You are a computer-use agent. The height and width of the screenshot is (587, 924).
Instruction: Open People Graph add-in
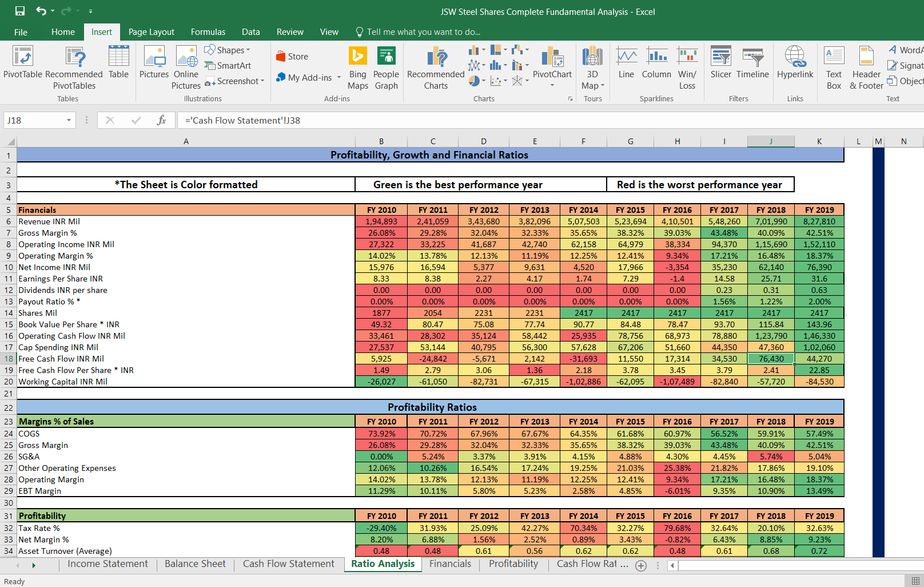point(386,68)
